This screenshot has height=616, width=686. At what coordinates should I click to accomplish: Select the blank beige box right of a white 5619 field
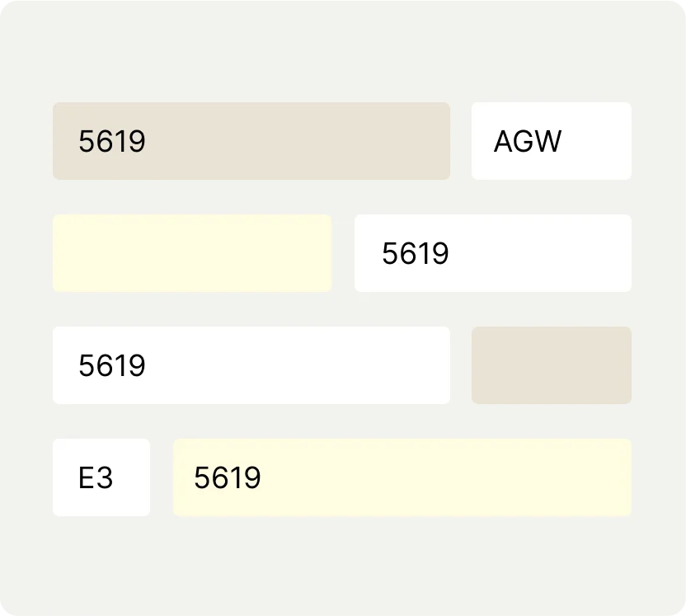click(551, 365)
